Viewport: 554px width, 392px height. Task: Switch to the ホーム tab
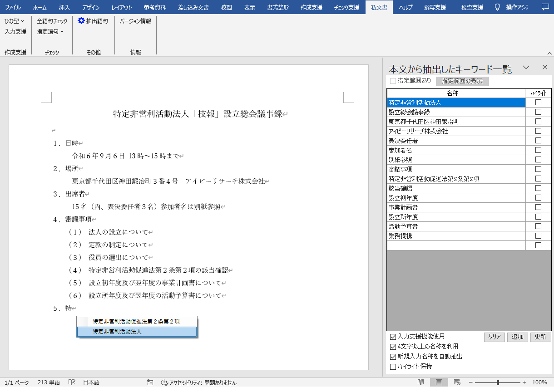[x=40, y=7]
